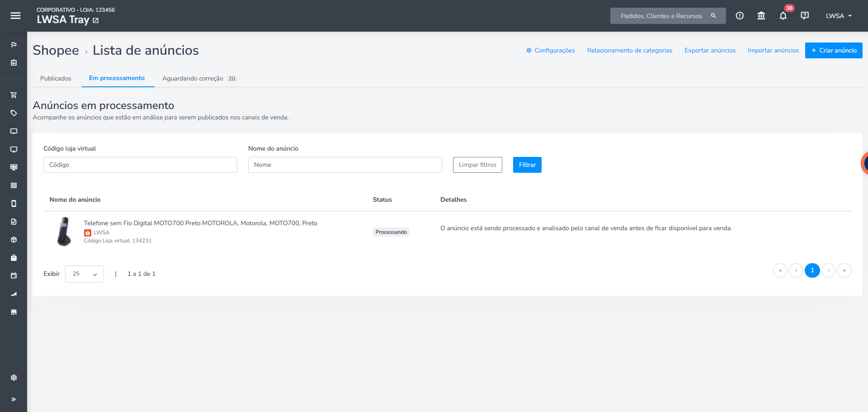Click the flag icon in sidebar

pos(14,45)
